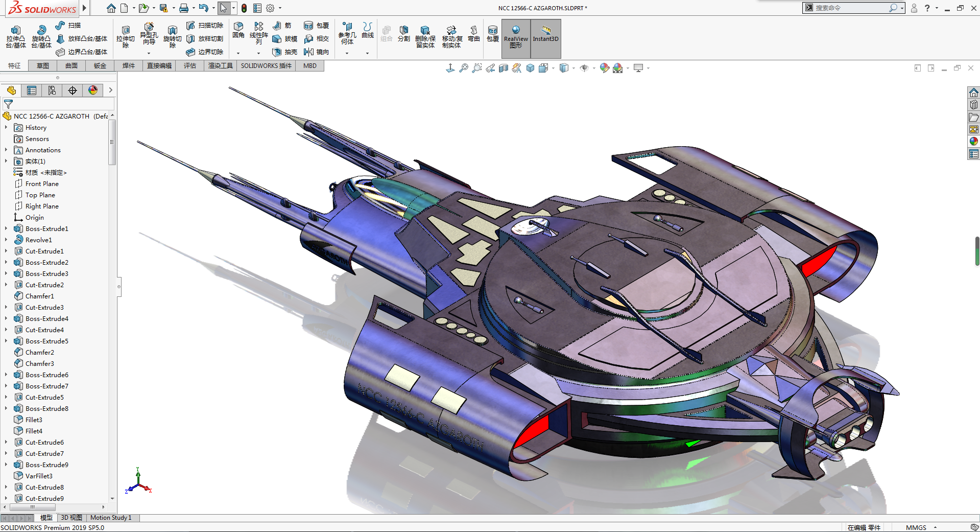Click the Rebuild traffic light icon
This screenshot has height=532, width=980.
click(x=244, y=8)
